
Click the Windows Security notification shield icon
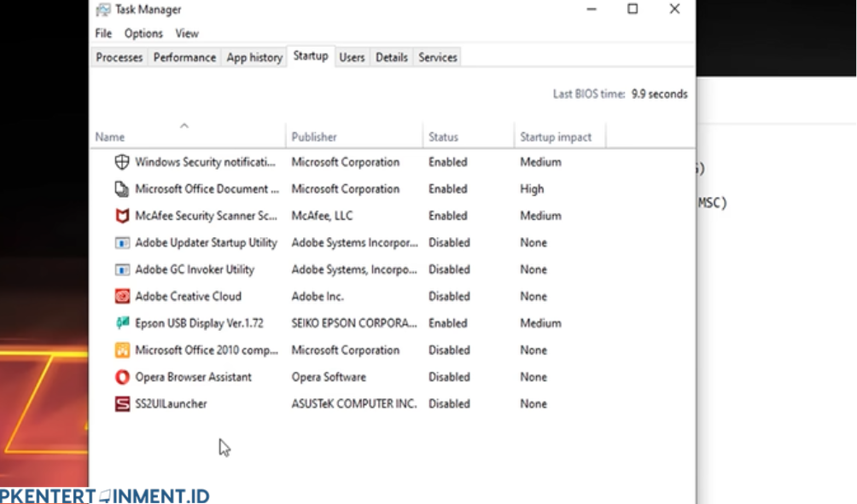[x=122, y=162]
